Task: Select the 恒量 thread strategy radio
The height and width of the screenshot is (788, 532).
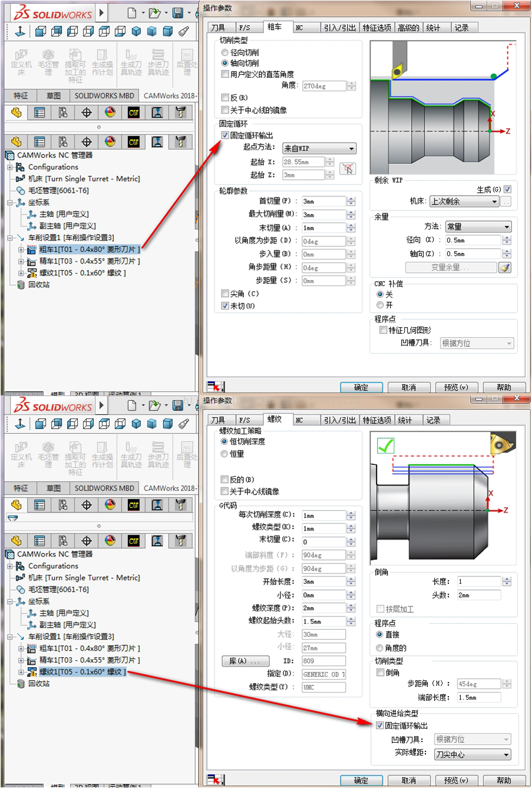Action: [224, 454]
